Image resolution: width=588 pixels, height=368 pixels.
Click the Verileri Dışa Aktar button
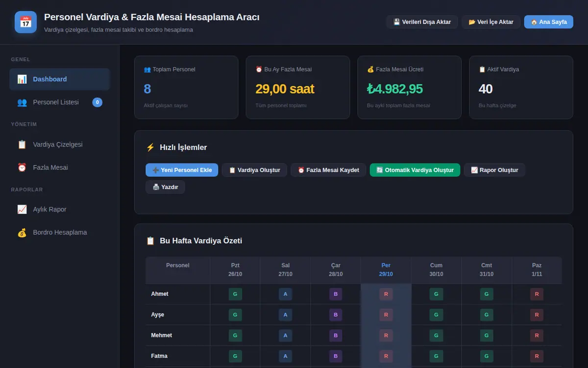(x=422, y=22)
